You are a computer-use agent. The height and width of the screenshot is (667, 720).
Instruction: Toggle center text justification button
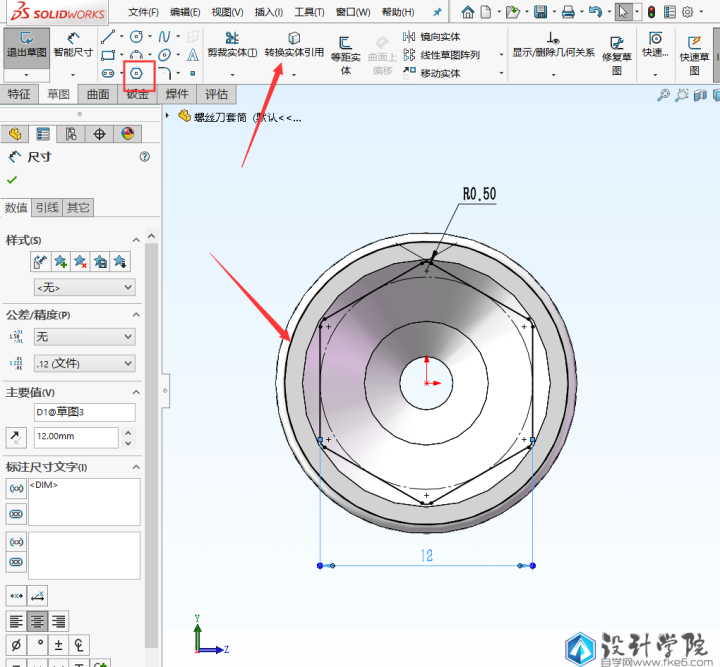tap(38, 621)
